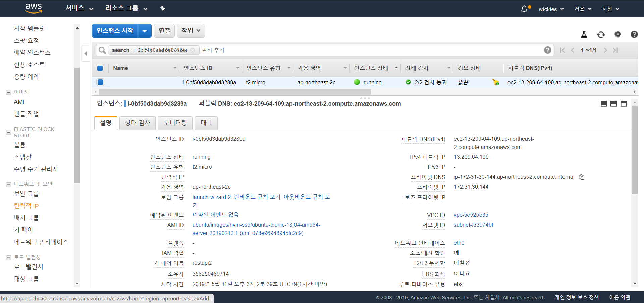This screenshot has width=644, height=303.
Task: Open the 예약된 이벤트 없음 link
Action: pos(216,215)
